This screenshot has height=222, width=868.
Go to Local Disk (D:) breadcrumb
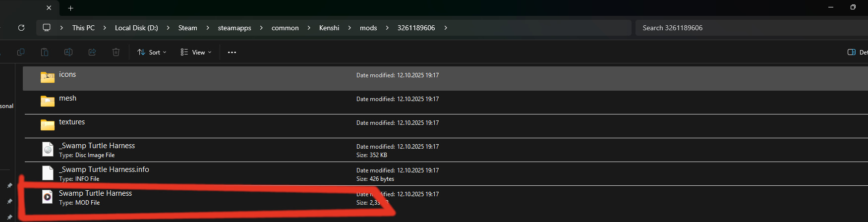[x=136, y=28]
